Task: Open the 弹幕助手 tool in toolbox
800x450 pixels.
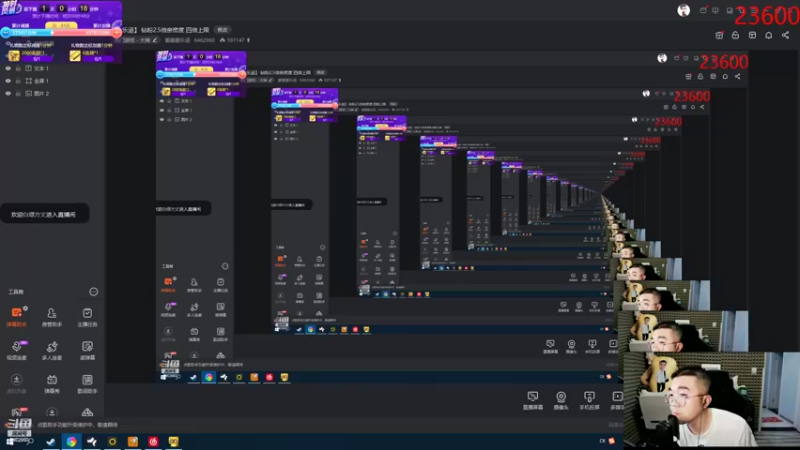Action: click(x=16, y=317)
